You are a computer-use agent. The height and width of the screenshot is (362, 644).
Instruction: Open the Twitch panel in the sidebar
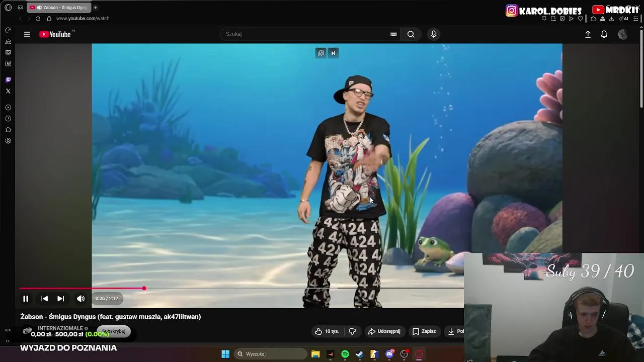click(8, 80)
